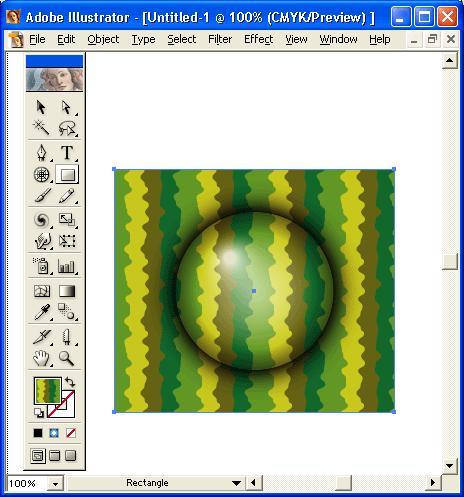Click the patterned Fill swatch
The width and height of the screenshot is (464, 497).
[x=48, y=391]
